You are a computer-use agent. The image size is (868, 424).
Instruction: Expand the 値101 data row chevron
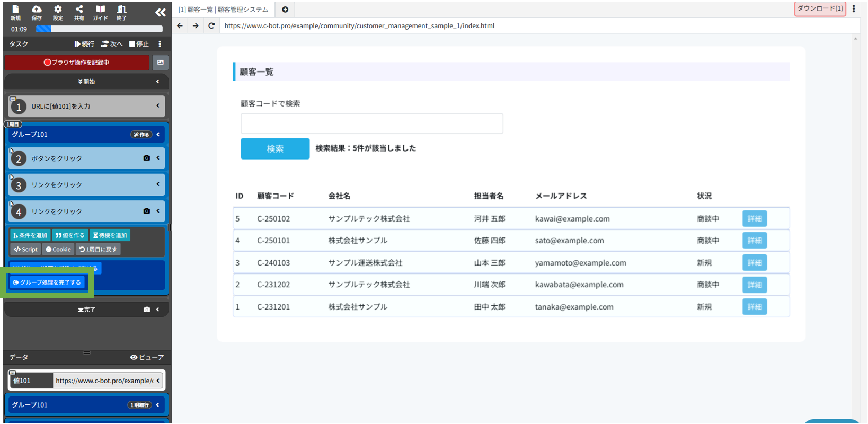click(x=158, y=381)
